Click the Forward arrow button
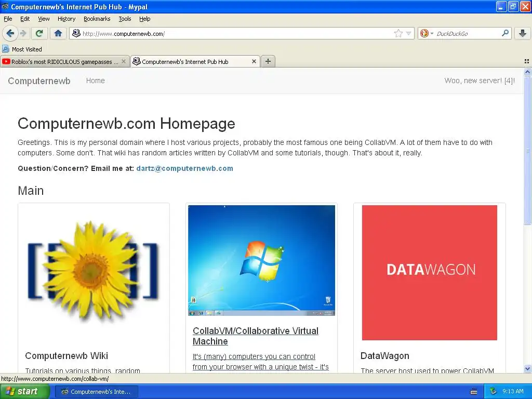The width and height of the screenshot is (532, 399). 23,33
